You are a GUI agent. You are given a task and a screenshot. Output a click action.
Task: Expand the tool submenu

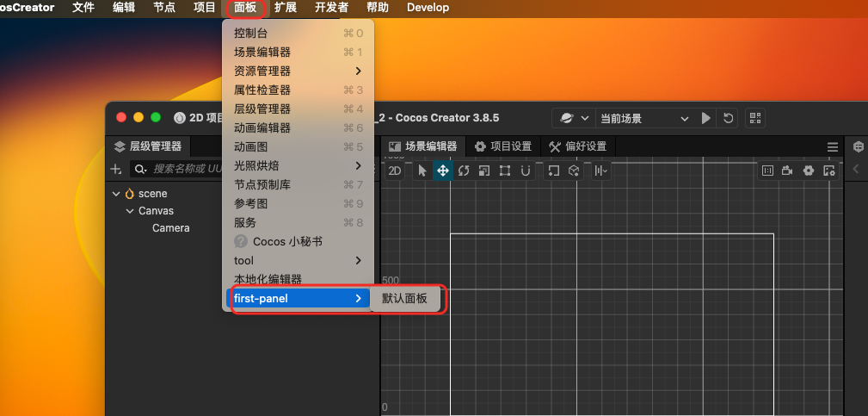pyautogui.click(x=299, y=260)
